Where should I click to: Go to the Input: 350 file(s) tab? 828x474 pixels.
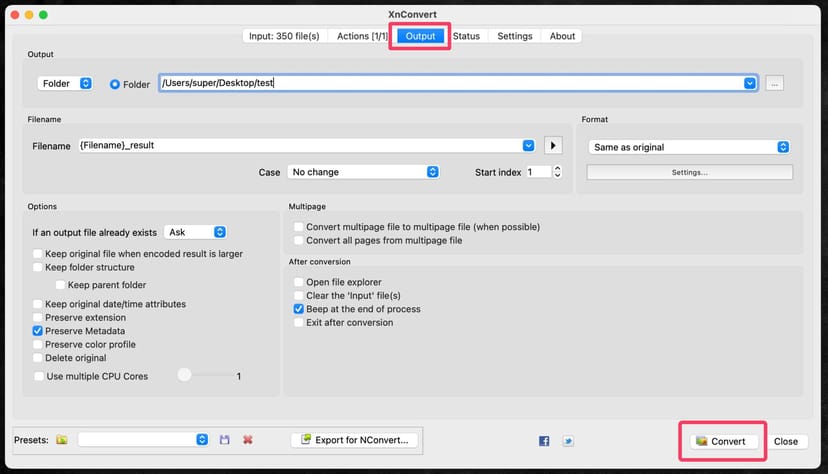click(285, 36)
